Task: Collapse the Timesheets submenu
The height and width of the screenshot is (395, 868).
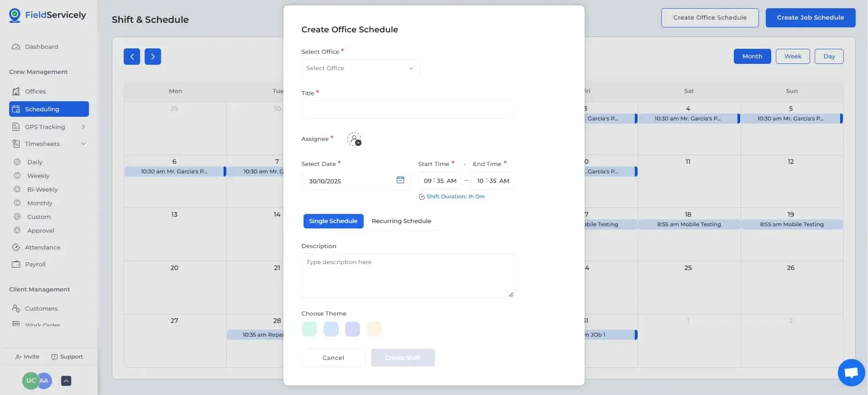Action: pos(84,144)
